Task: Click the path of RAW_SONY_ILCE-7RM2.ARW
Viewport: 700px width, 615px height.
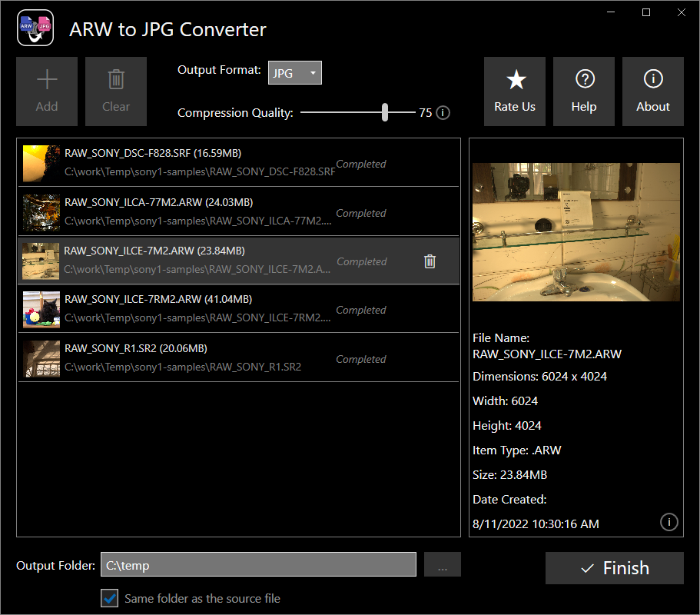Action: point(197,317)
